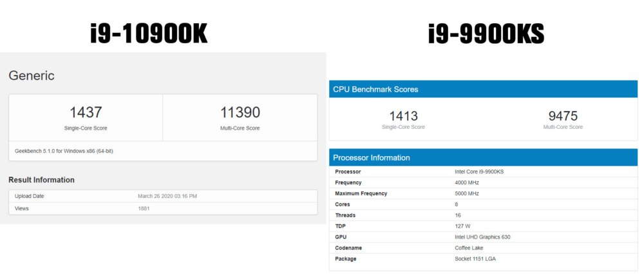Select Intel Core i9-9900KS value
The image size is (644, 276).
(479, 172)
